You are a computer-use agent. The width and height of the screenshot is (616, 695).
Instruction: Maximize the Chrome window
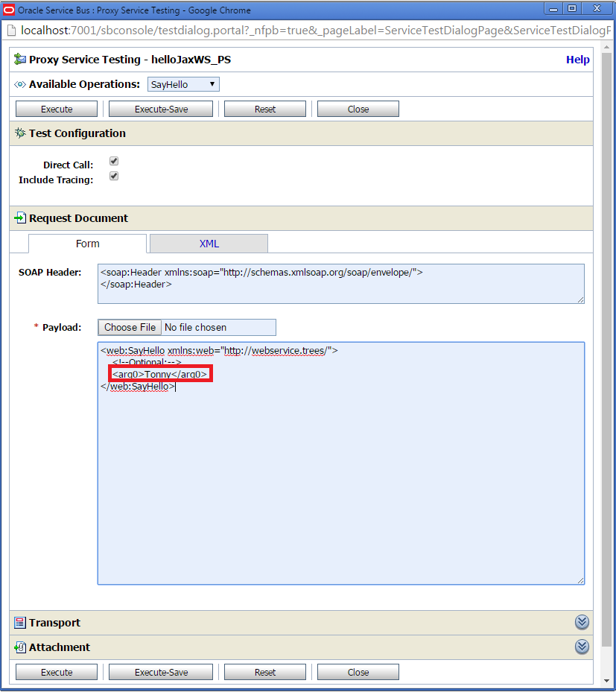coord(572,8)
